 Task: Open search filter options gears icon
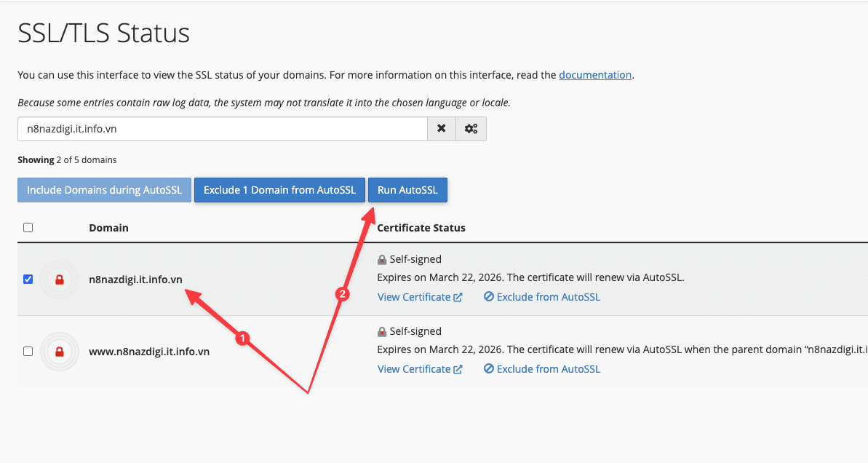[471, 129]
